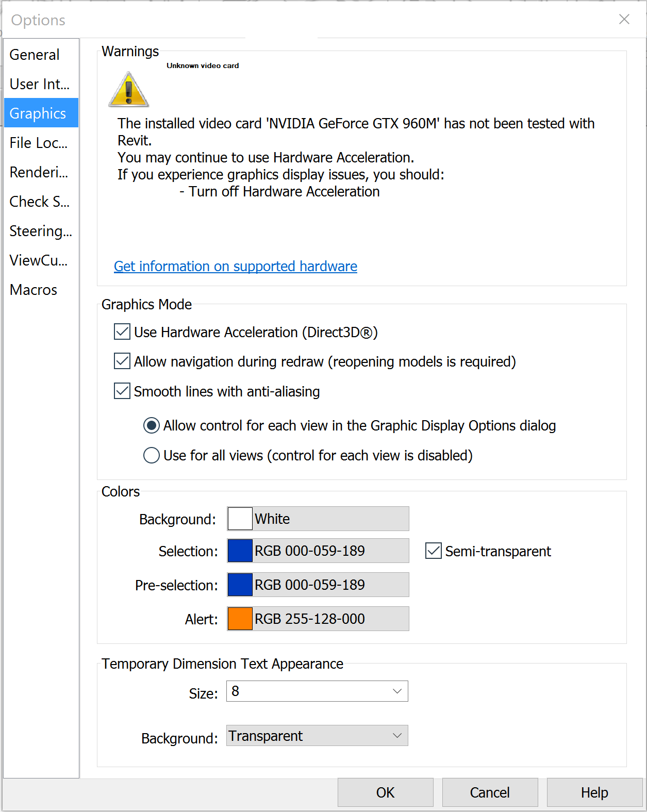Confirm settings with the OK button
The image size is (647, 812).
pos(385,792)
